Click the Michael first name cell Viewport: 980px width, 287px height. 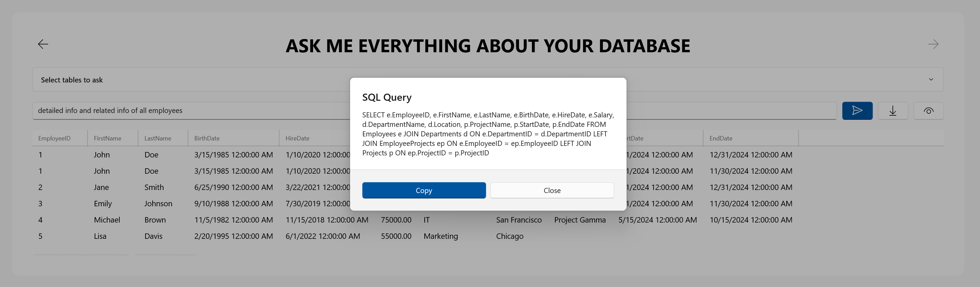tap(107, 220)
